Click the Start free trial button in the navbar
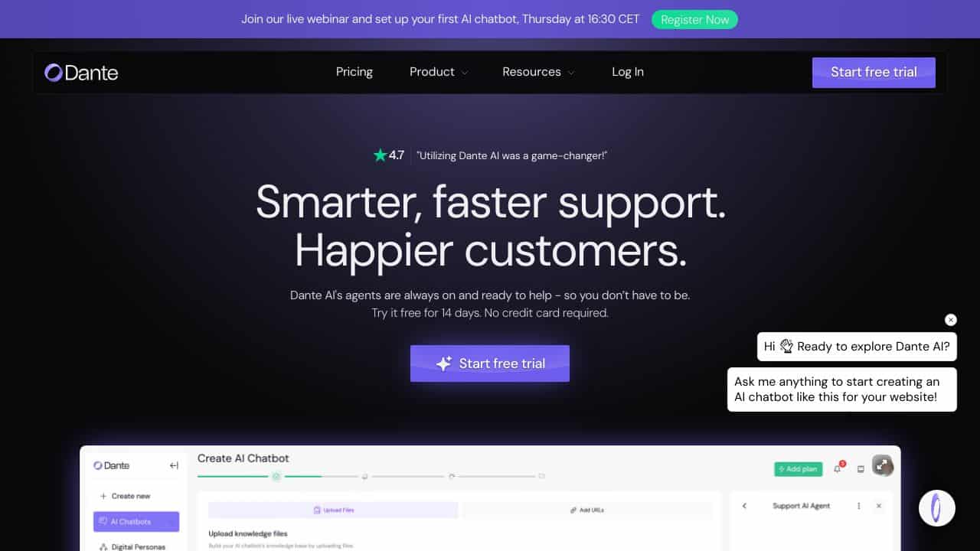Image resolution: width=980 pixels, height=551 pixels. 874,73
